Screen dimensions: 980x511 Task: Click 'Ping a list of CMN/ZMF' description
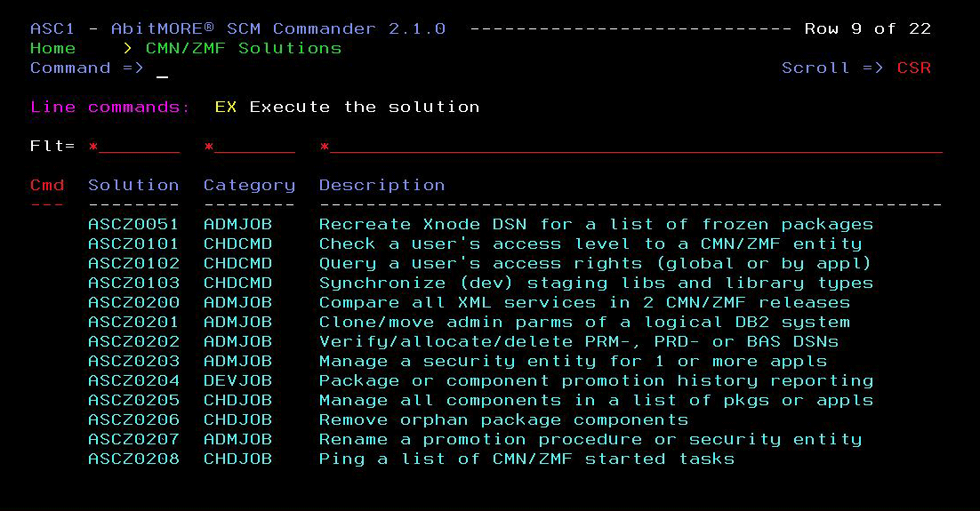(x=526, y=459)
